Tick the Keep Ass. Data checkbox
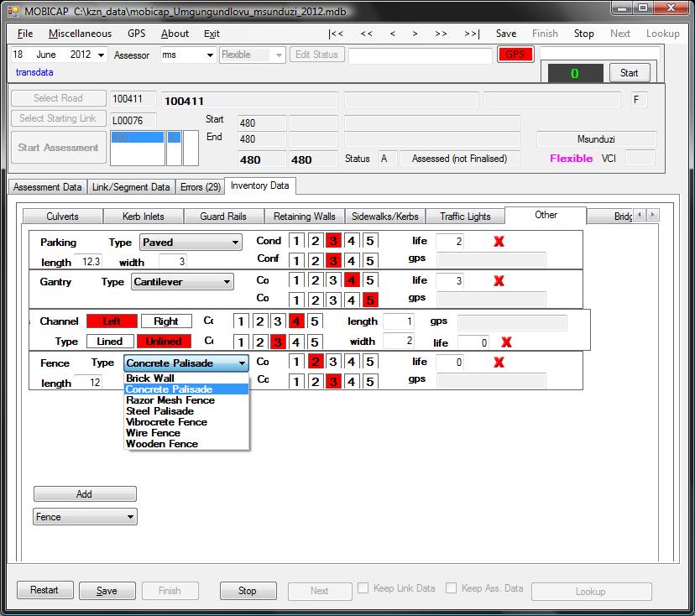This screenshot has height=616, width=695. [452, 589]
